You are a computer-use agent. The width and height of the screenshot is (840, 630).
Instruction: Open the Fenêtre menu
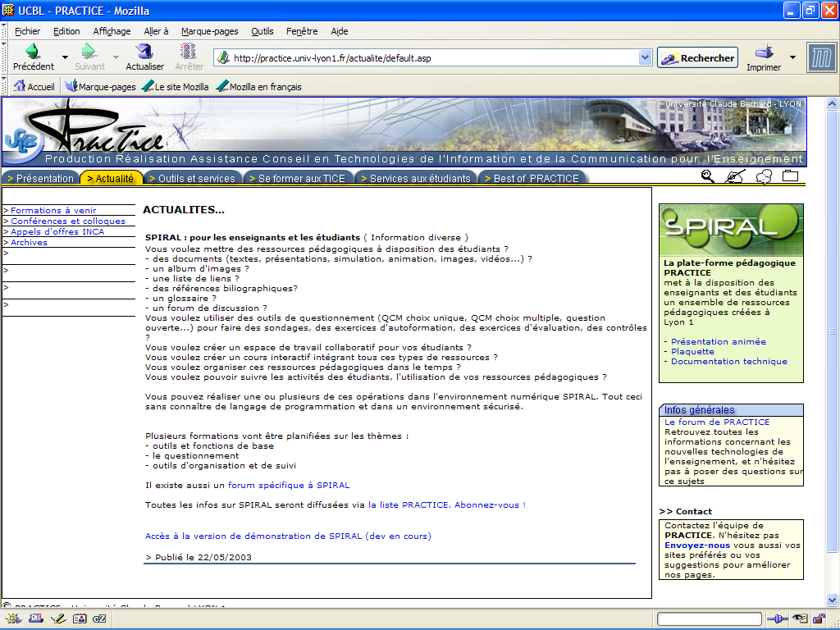[x=302, y=31]
